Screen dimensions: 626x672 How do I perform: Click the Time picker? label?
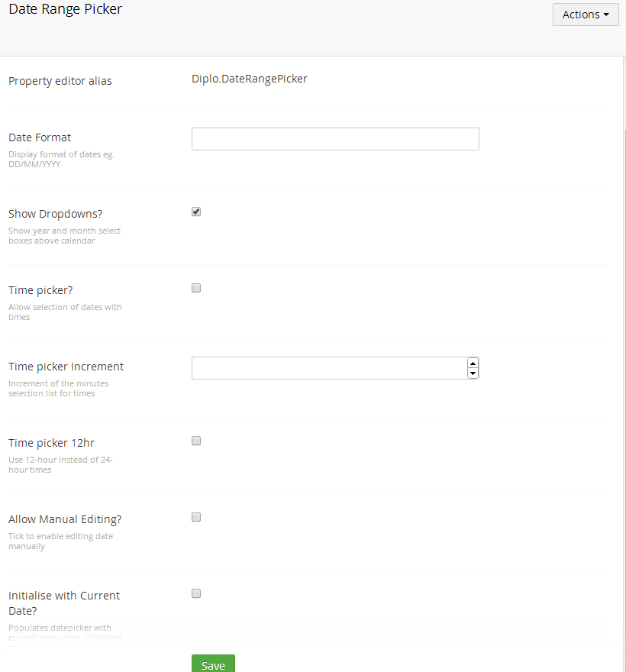coord(40,290)
